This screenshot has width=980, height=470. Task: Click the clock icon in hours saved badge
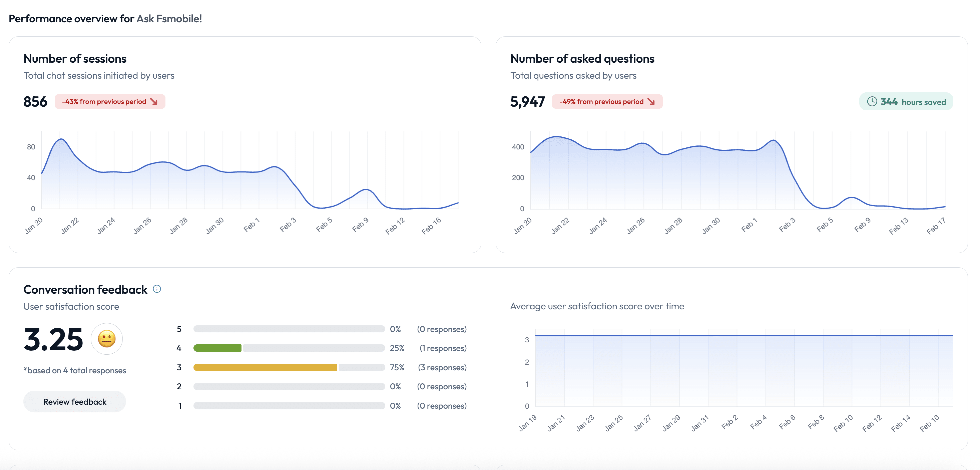pos(872,102)
